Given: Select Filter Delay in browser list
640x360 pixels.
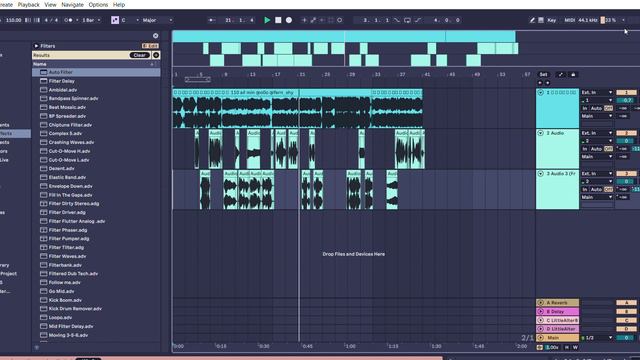Looking at the screenshot, I should pos(96,81).
